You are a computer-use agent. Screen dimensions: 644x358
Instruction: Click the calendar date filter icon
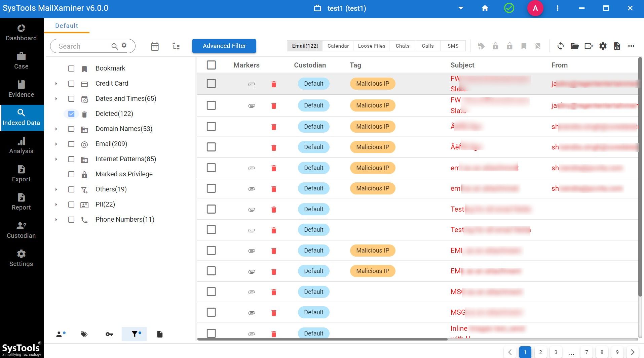[155, 46]
